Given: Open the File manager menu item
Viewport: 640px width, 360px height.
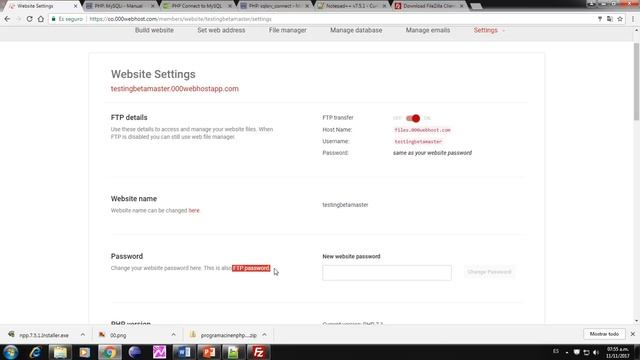Looking at the screenshot, I should point(287,30).
